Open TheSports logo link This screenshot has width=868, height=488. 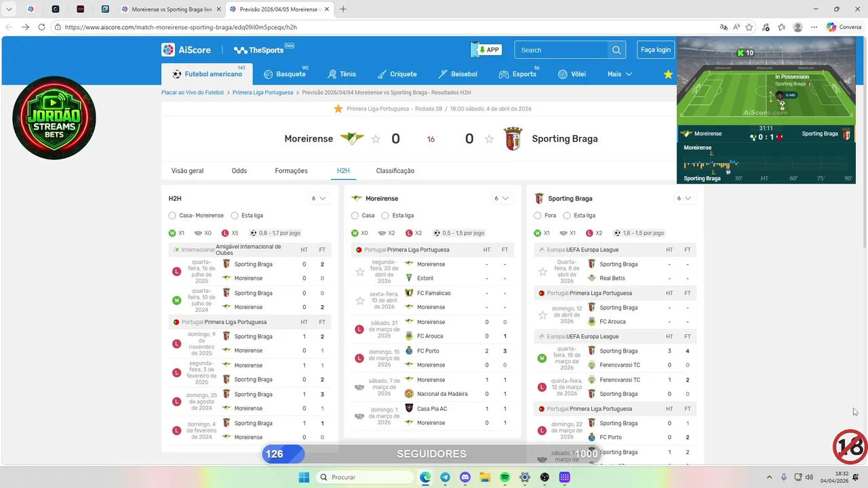263,50
